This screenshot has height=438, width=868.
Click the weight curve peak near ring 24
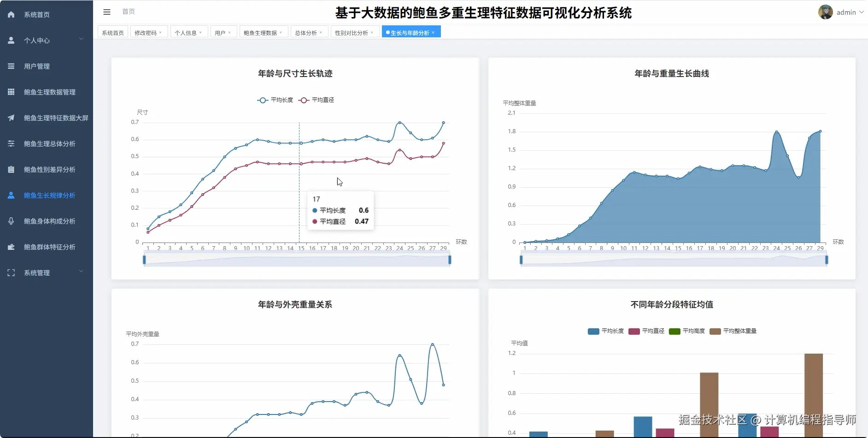tap(776, 132)
